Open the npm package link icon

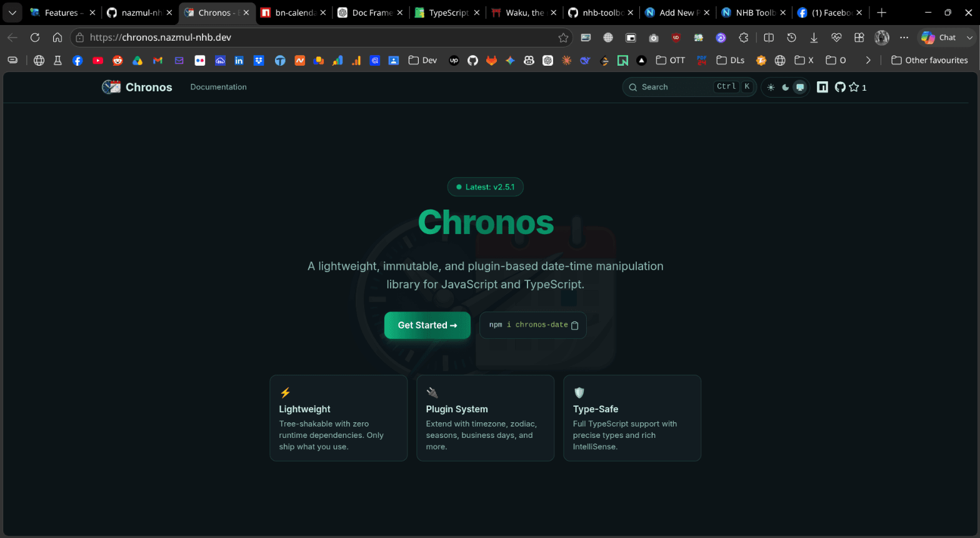pos(822,87)
